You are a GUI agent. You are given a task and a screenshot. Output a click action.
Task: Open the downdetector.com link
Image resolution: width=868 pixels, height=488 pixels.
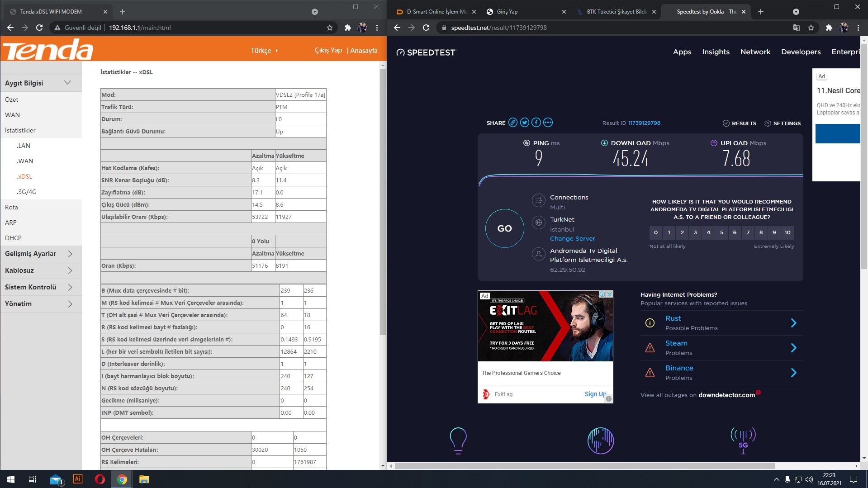(x=726, y=395)
